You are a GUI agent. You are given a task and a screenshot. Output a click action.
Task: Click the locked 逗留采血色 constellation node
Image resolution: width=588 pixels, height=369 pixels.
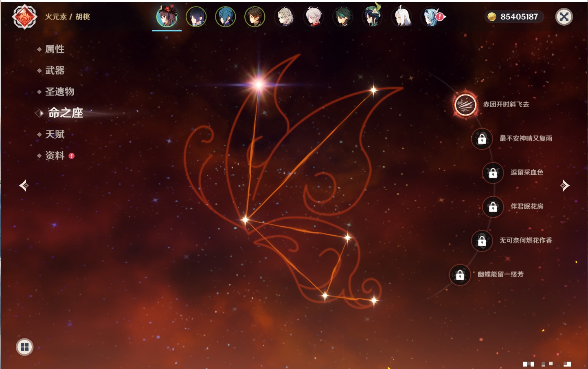pos(493,173)
